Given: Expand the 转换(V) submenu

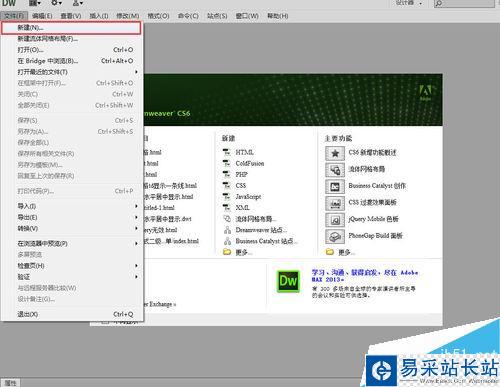Looking at the screenshot, I should click(x=72, y=228).
